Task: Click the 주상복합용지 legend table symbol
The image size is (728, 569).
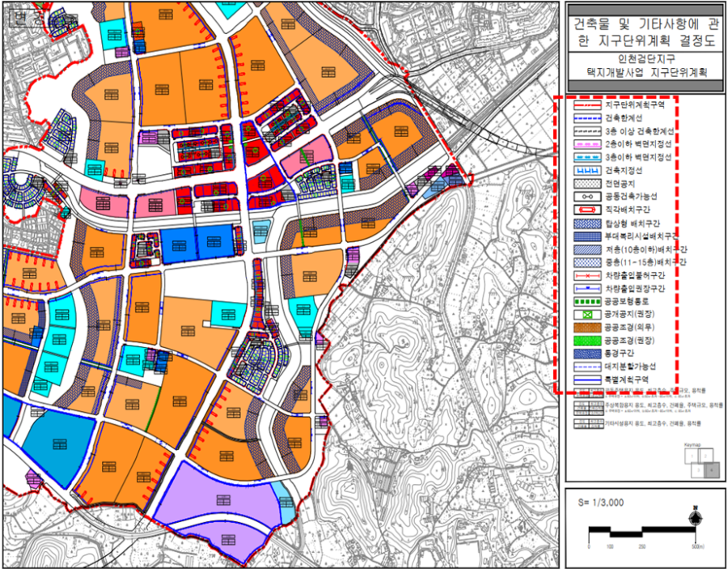Action: pos(588,407)
